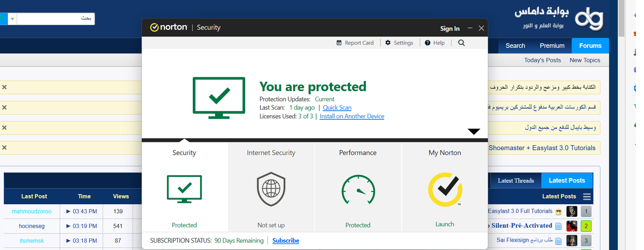Image resolution: width=644 pixels, height=250 pixels.
Task: Open New Topics link
Action: [x=585, y=60]
